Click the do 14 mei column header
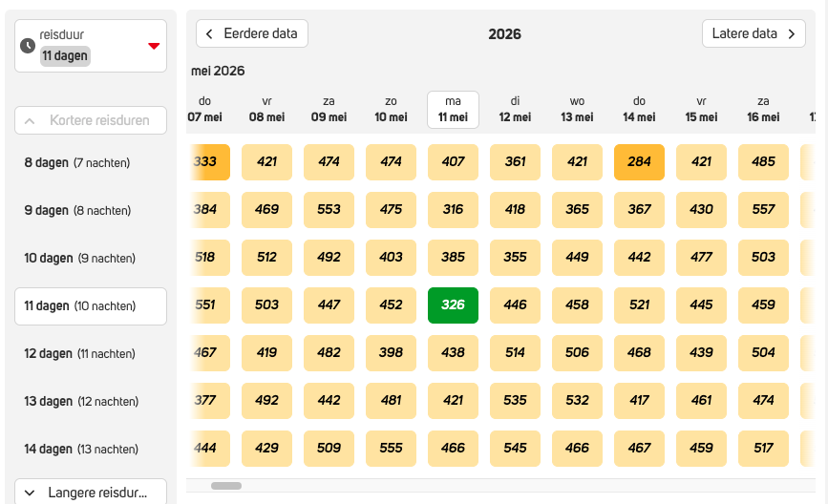Image resolution: width=828 pixels, height=504 pixels. click(x=639, y=110)
